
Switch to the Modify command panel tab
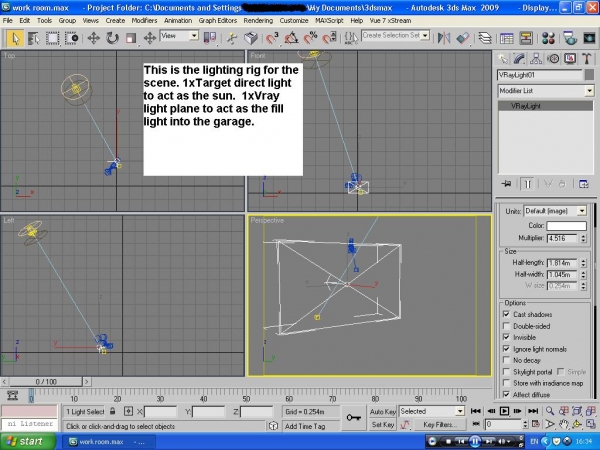519,59
